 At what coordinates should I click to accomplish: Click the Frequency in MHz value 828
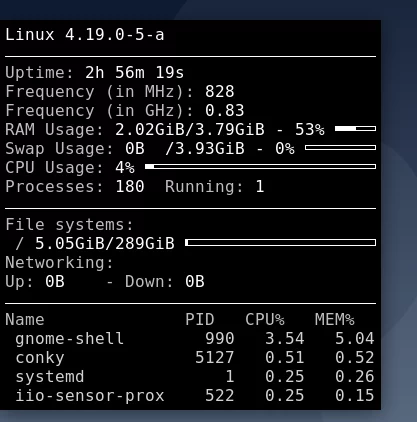(x=220, y=92)
